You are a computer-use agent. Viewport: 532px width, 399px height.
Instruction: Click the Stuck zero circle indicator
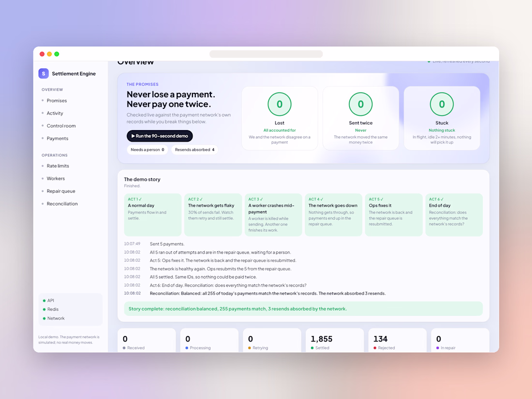pyautogui.click(x=442, y=104)
